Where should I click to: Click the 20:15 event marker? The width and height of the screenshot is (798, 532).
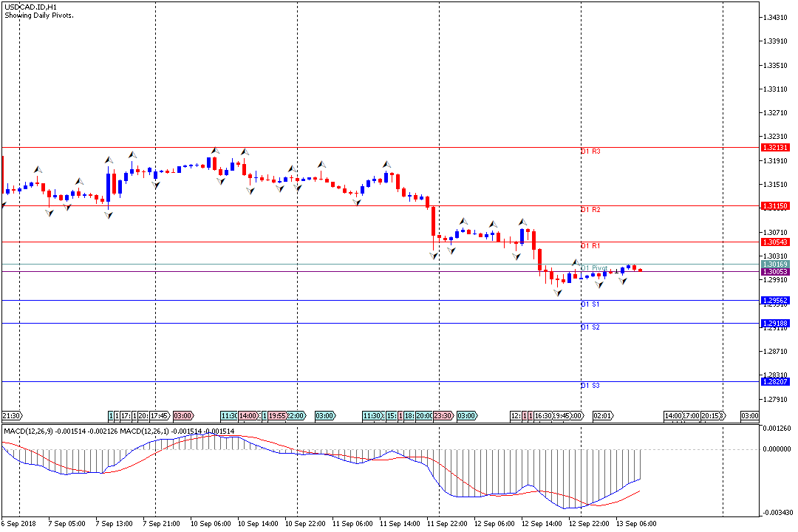pyautogui.click(x=712, y=416)
